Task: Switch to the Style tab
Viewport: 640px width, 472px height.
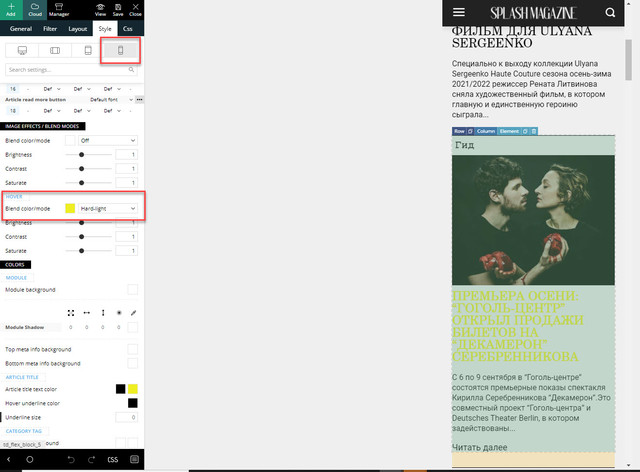Action: point(105,29)
